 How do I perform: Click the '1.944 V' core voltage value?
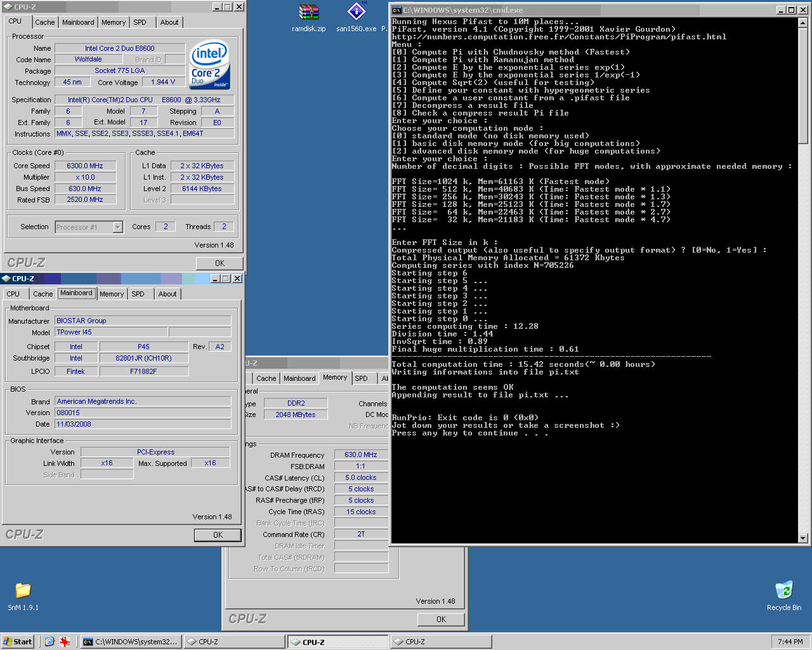coord(163,83)
